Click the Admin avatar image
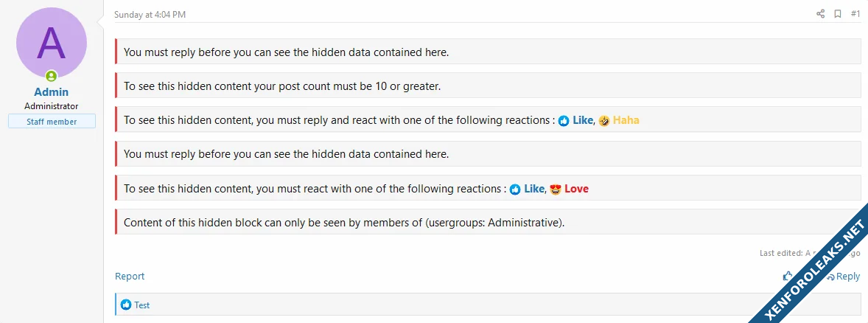This screenshot has width=868, height=323. point(52,43)
